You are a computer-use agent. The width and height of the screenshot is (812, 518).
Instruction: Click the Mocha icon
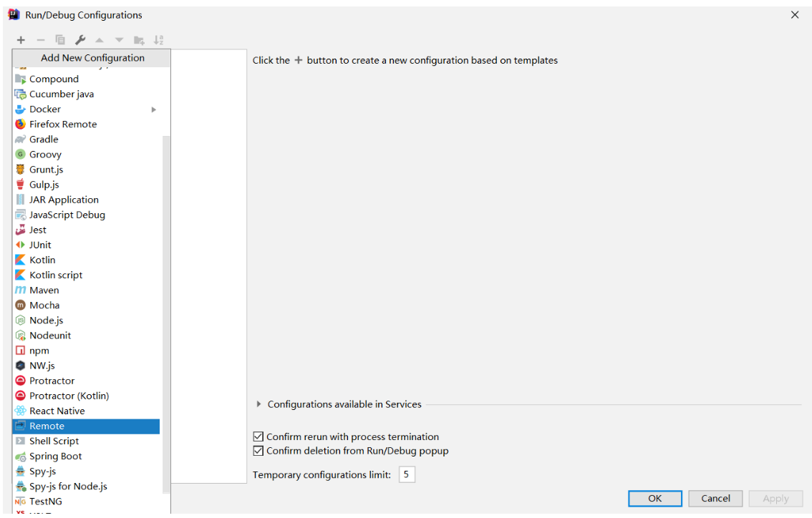pyautogui.click(x=20, y=306)
